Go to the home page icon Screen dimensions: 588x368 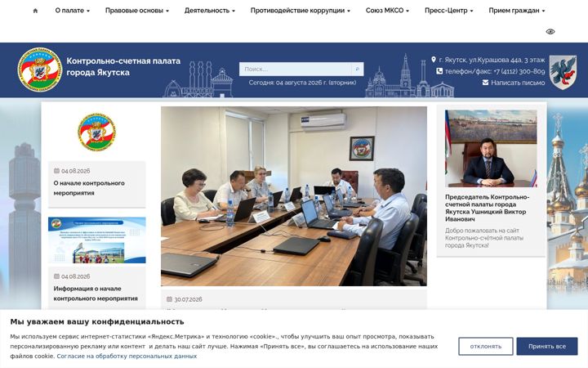(x=35, y=11)
